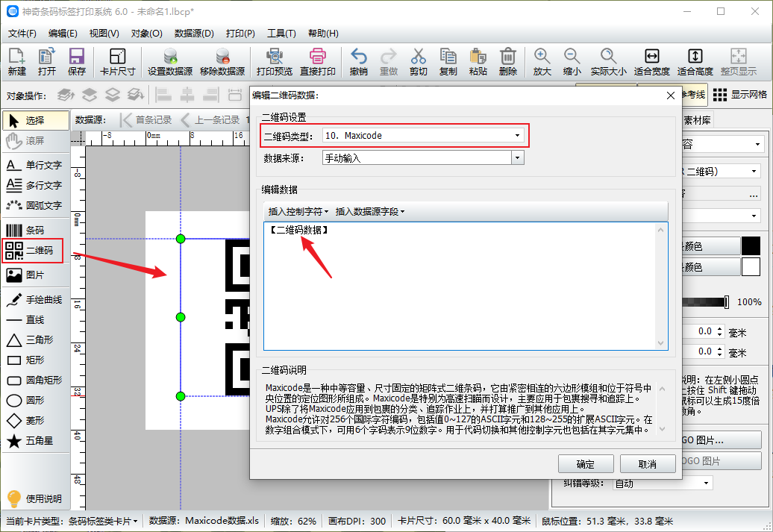Zoom out with 缩小 icon
This screenshot has height=532, width=773.
pos(572,62)
